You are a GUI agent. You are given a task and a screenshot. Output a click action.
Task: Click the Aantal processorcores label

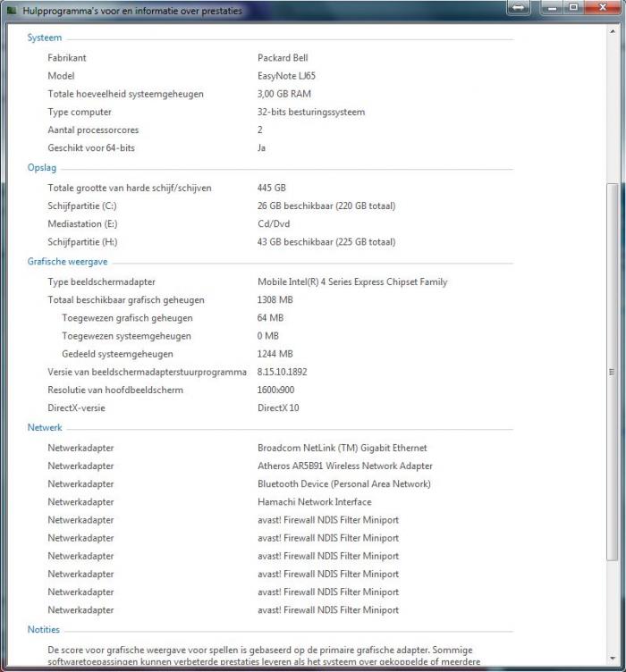coord(93,130)
